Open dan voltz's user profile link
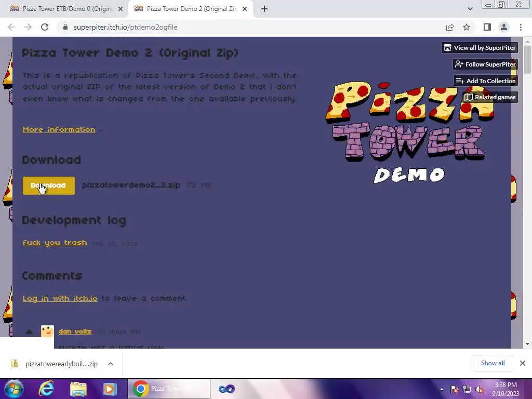This screenshot has width=532, height=399. [75, 331]
